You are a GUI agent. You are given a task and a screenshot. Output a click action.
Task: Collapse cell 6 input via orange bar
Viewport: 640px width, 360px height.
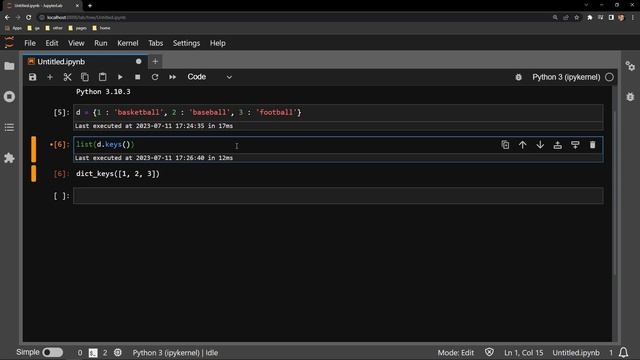pos(33,149)
